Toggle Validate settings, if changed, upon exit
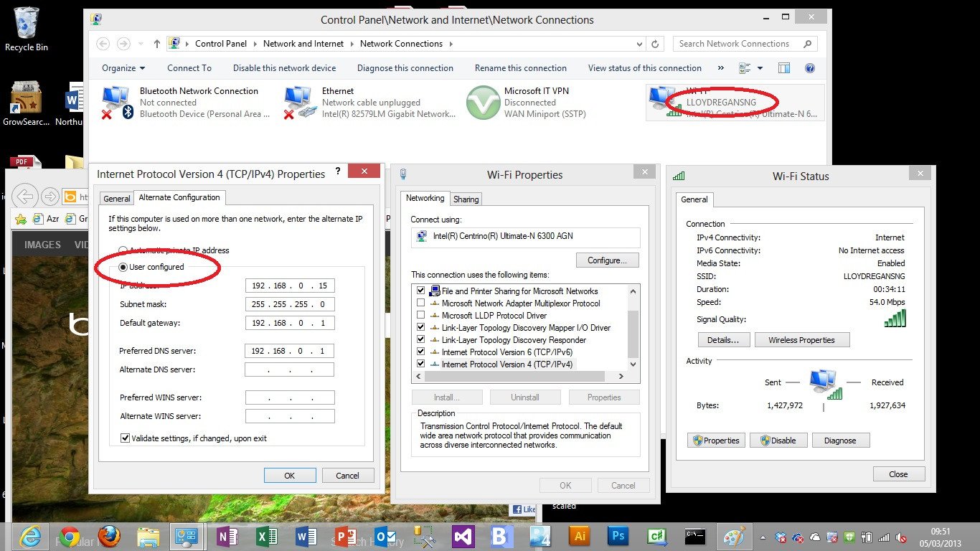Image resolution: width=980 pixels, height=551 pixels. click(126, 438)
